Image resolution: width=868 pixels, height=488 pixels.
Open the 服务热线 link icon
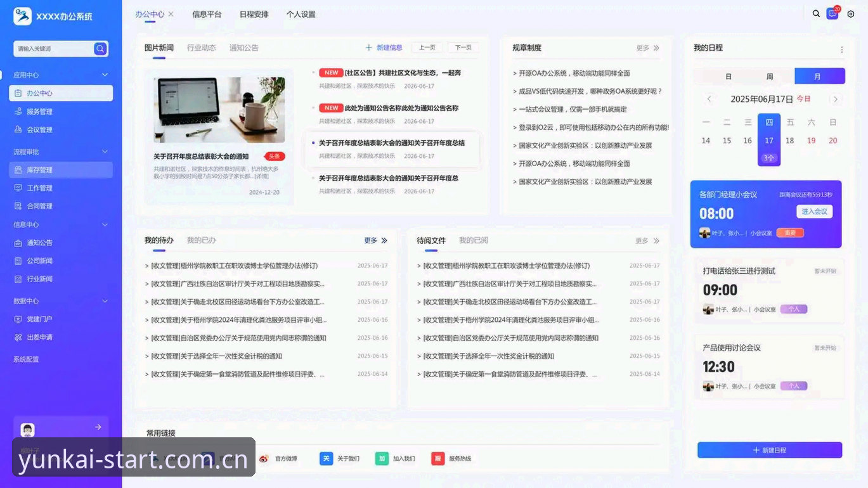pyautogui.click(x=437, y=458)
